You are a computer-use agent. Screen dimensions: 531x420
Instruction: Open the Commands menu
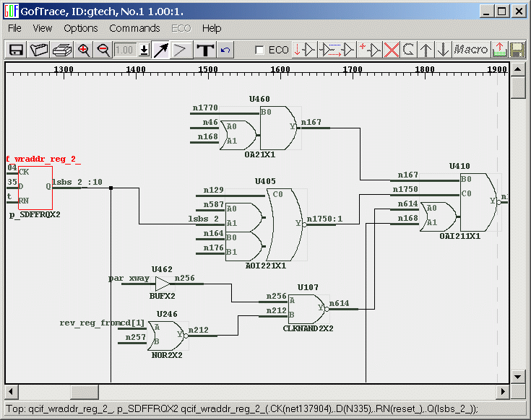tap(134, 28)
